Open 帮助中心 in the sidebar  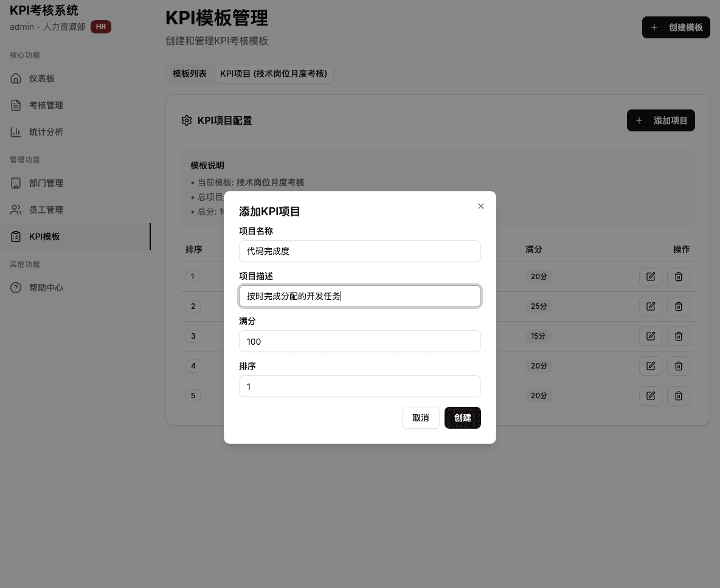point(75,288)
